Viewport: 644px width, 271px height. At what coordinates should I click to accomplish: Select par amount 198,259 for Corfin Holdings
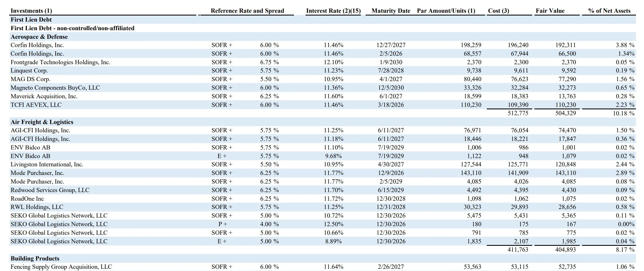471,45
